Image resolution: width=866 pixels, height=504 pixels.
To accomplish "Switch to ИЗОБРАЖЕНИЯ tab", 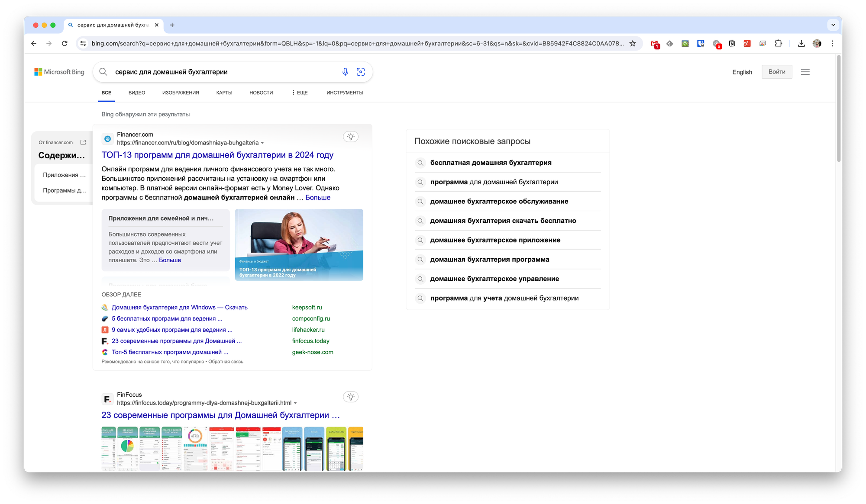I will tap(181, 93).
